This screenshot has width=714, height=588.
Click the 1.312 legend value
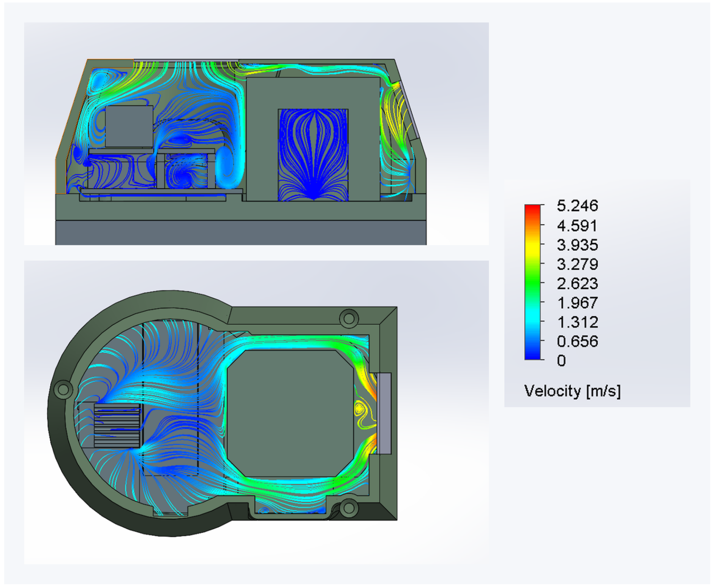click(x=577, y=322)
